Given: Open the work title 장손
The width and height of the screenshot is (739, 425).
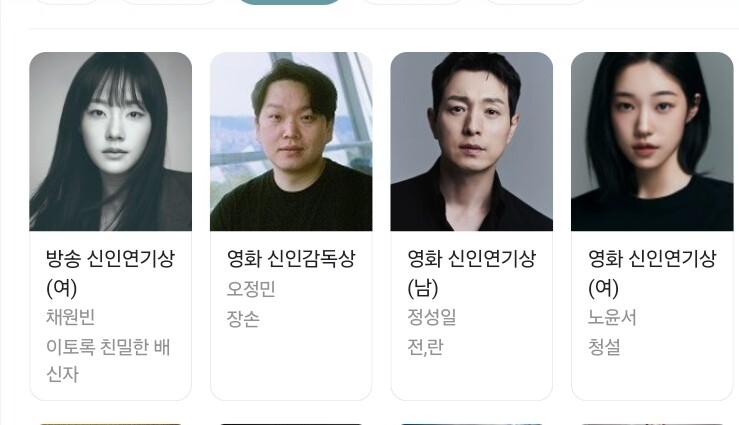Looking at the screenshot, I should (243, 319).
